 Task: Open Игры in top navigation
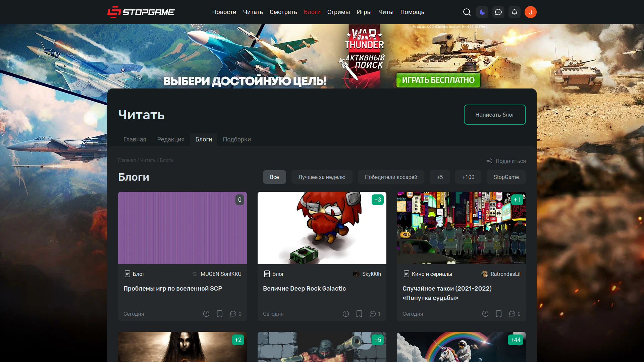364,12
